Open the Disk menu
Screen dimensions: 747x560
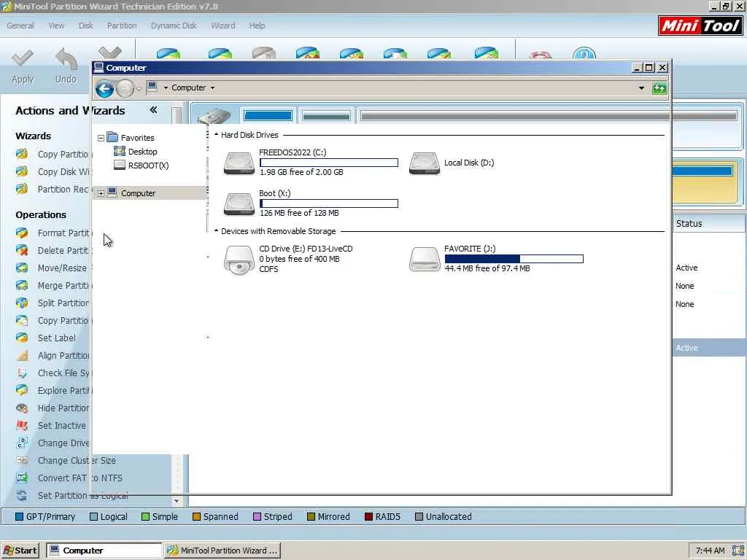[86, 26]
